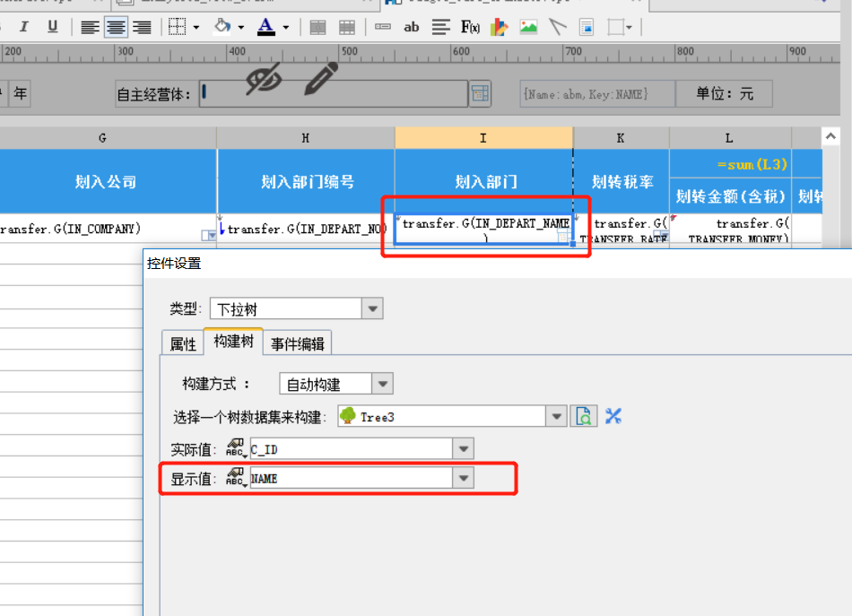
Task: Toggle italic formatting in the toolbar
Action: 23,27
